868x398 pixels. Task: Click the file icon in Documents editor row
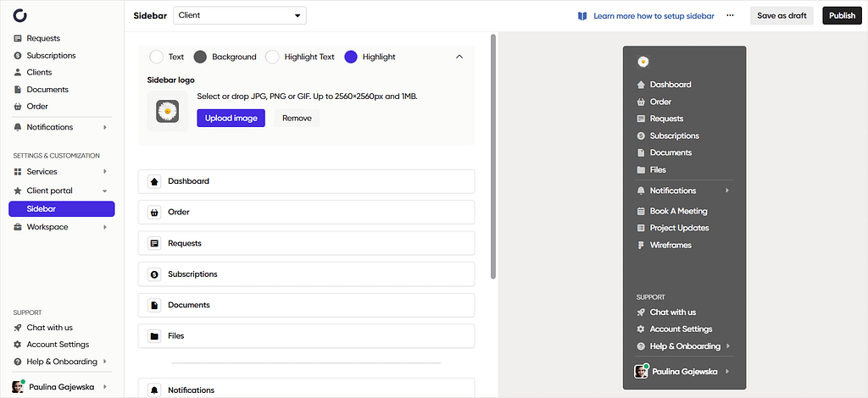coord(154,305)
